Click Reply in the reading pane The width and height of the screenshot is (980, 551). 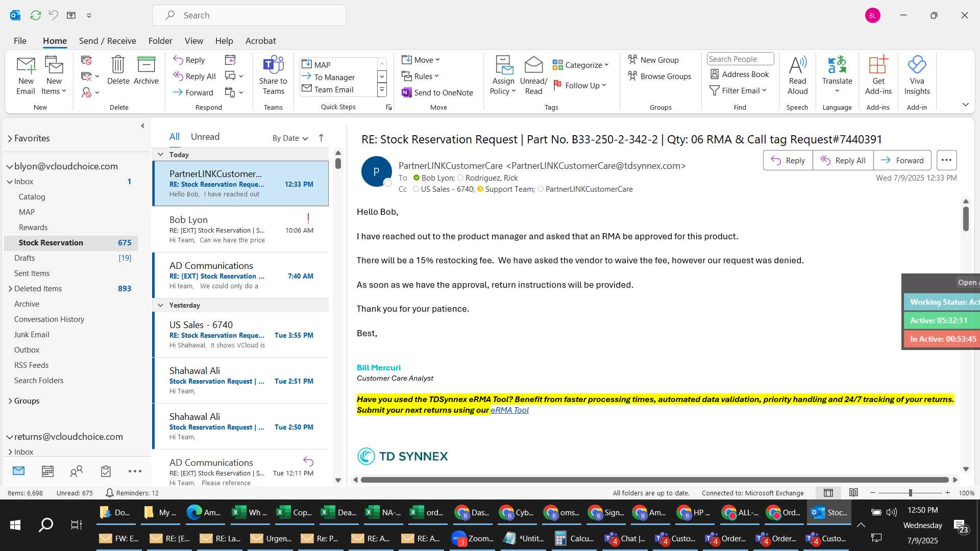click(788, 160)
